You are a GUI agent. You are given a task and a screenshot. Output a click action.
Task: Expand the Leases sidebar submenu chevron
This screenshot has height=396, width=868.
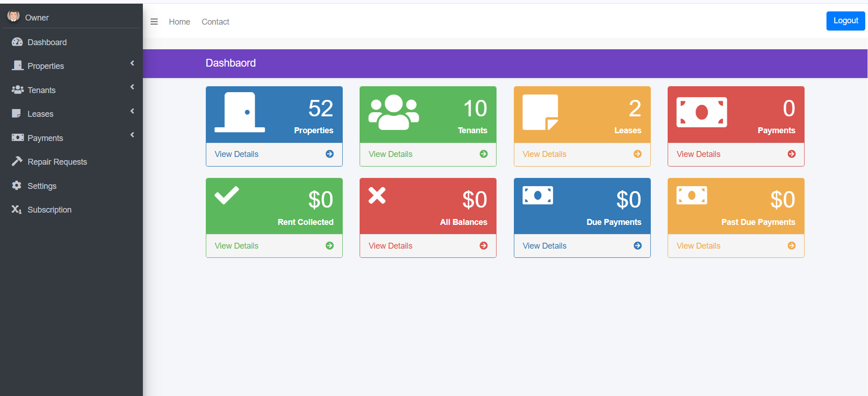pyautogui.click(x=132, y=111)
